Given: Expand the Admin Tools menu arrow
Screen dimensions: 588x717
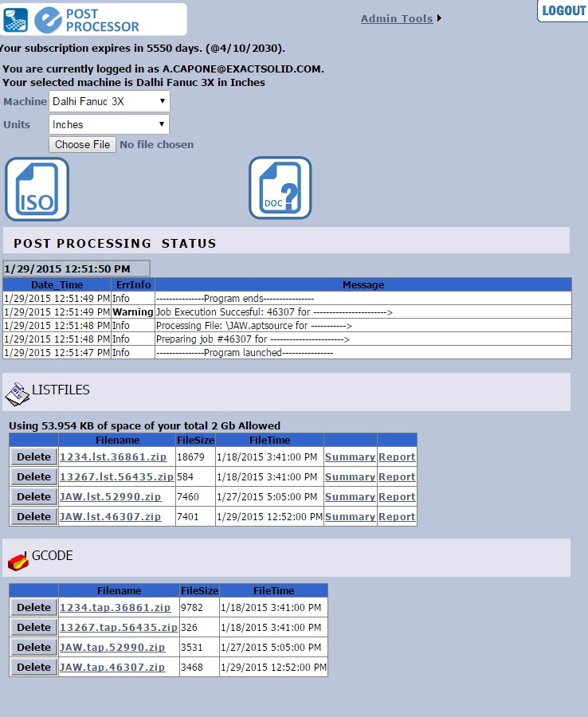Looking at the screenshot, I should pyautogui.click(x=439, y=18).
